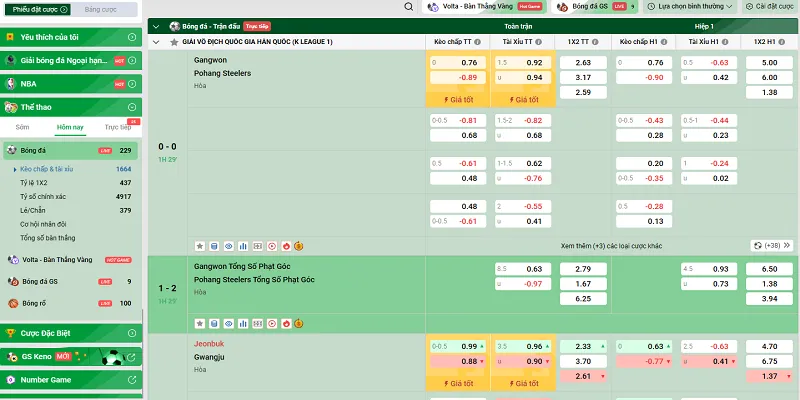800x400 pixels.
Task: Open Lựa chọn bình thường dropdown
Action: coord(696,6)
